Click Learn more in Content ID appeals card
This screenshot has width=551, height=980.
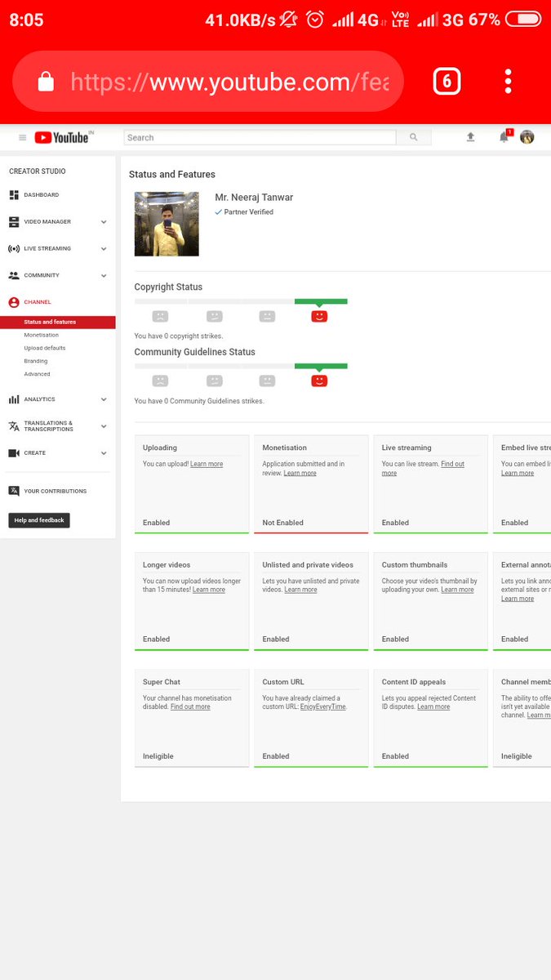pyautogui.click(x=433, y=706)
